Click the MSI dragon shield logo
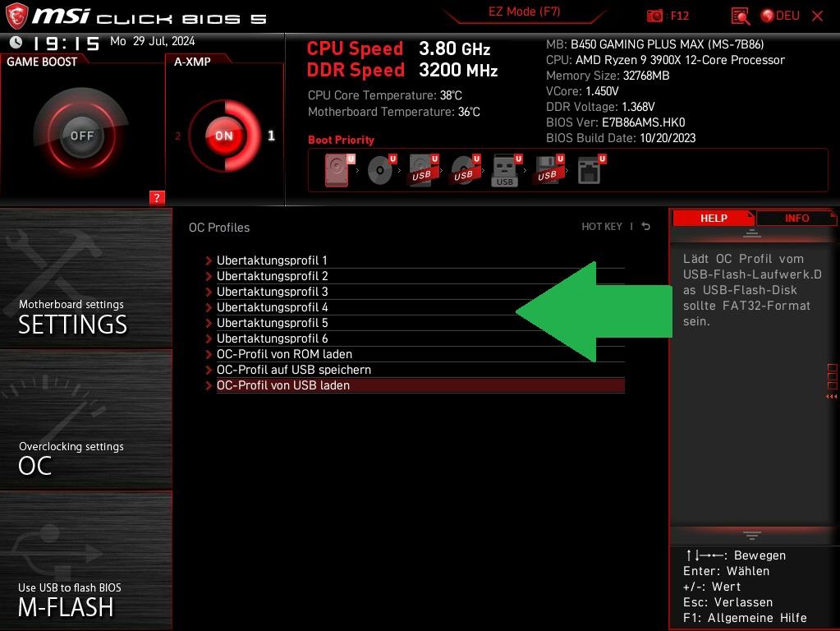 [x=16, y=16]
